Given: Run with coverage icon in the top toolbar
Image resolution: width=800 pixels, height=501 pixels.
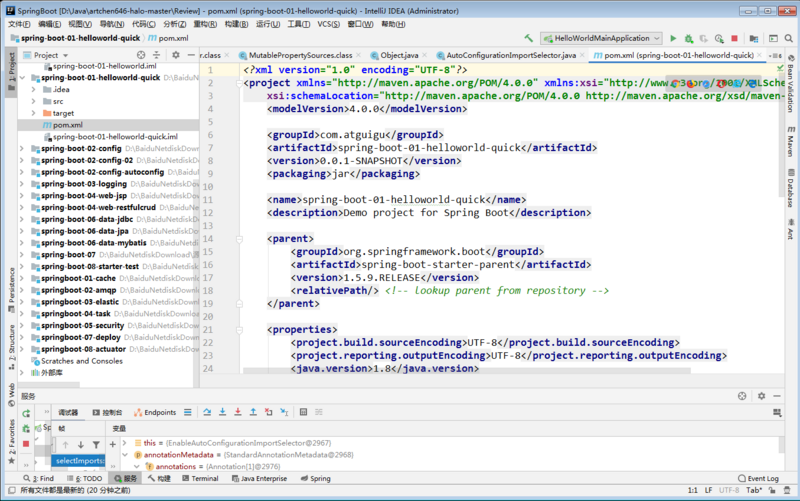Looking at the screenshot, I should click(x=704, y=38).
